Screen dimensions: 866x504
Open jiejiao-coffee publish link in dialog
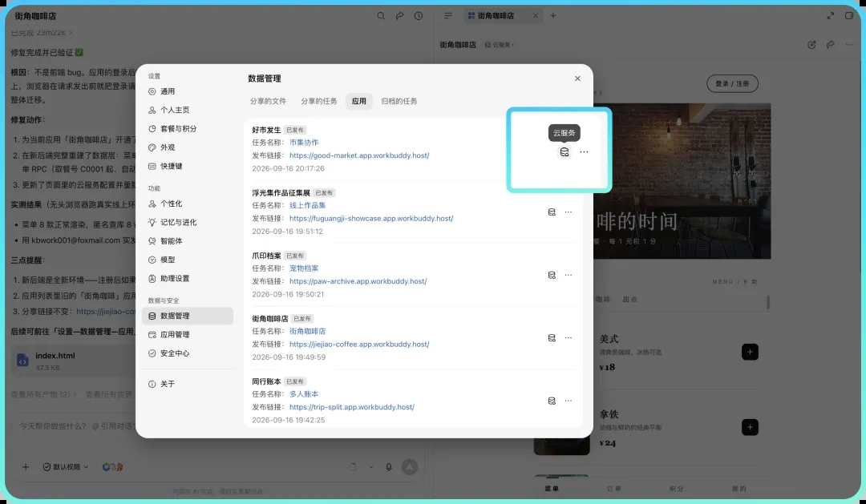coord(359,345)
